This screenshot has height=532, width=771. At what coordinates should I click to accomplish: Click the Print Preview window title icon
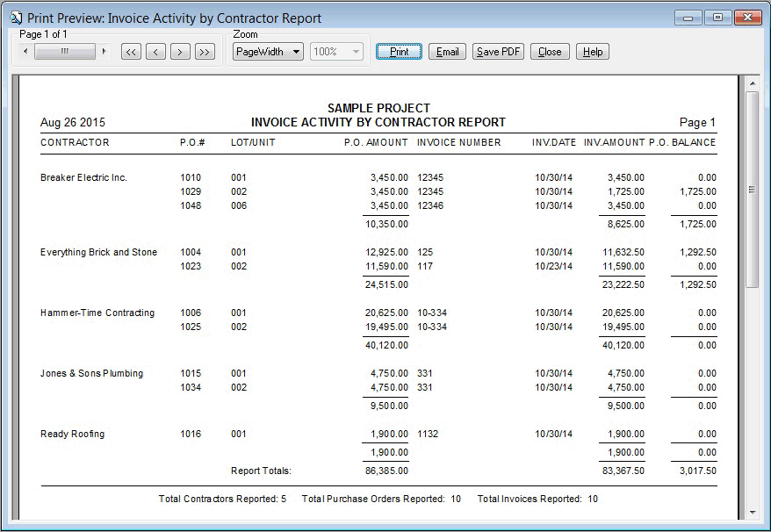16,18
